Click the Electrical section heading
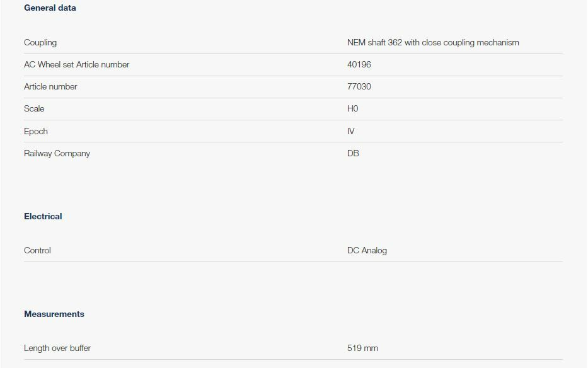Image resolution: width=588 pixels, height=368 pixels. 43,217
